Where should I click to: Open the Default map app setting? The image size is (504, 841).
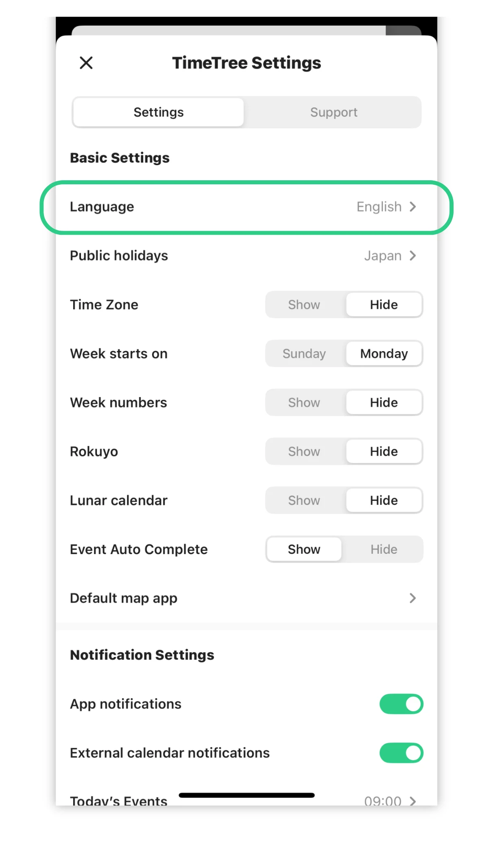pyautogui.click(x=247, y=598)
